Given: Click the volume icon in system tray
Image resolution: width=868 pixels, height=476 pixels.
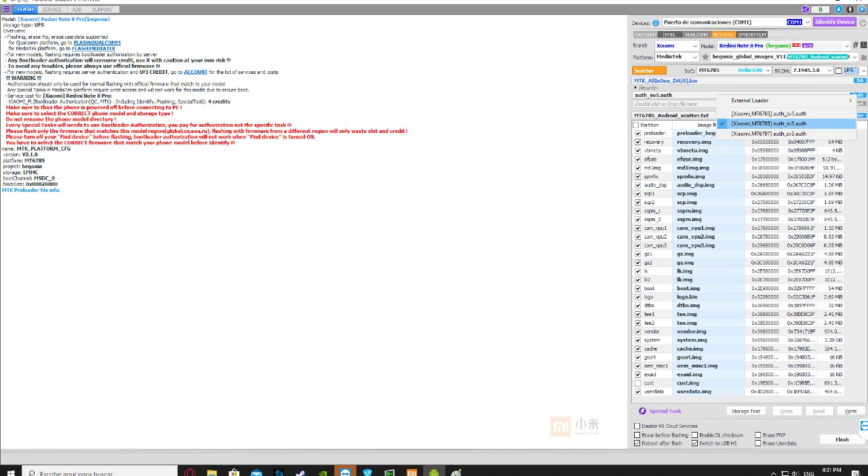Looking at the screenshot, I should 796,473.
